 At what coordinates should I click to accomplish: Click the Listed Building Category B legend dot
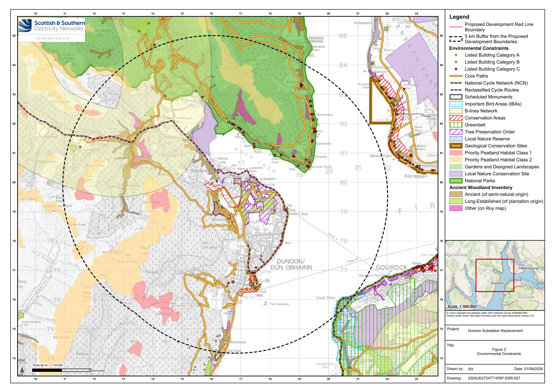456,62
